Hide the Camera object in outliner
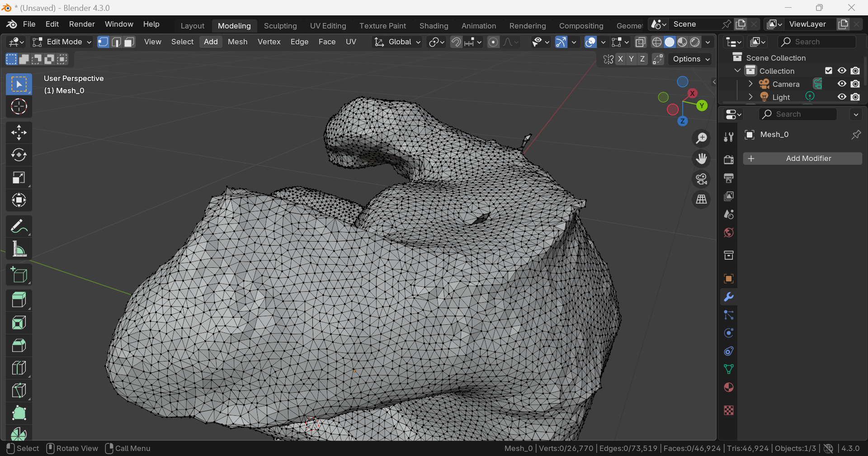868x456 pixels. click(x=841, y=84)
